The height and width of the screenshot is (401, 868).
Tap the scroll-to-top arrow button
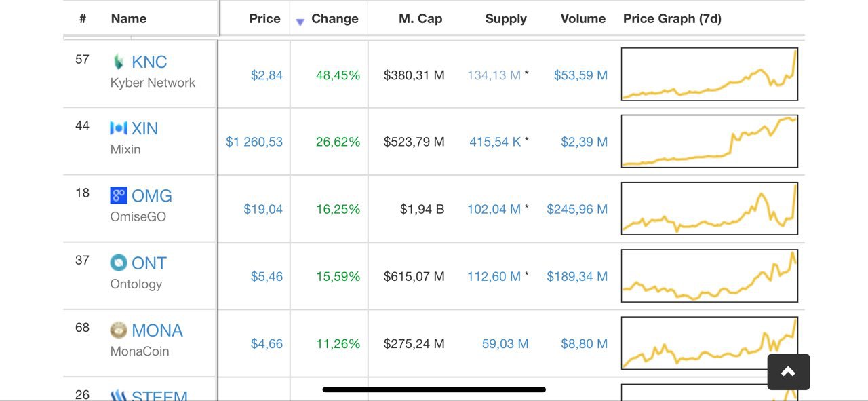tap(789, 372)
